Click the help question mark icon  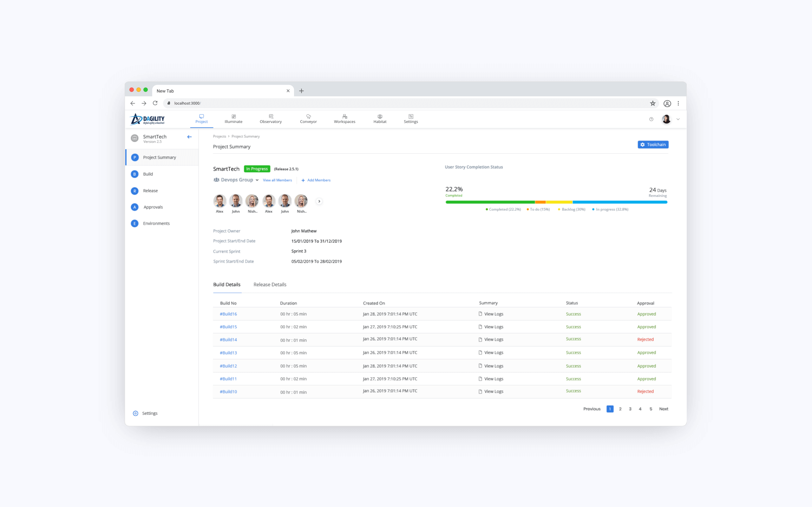[651, 119]
